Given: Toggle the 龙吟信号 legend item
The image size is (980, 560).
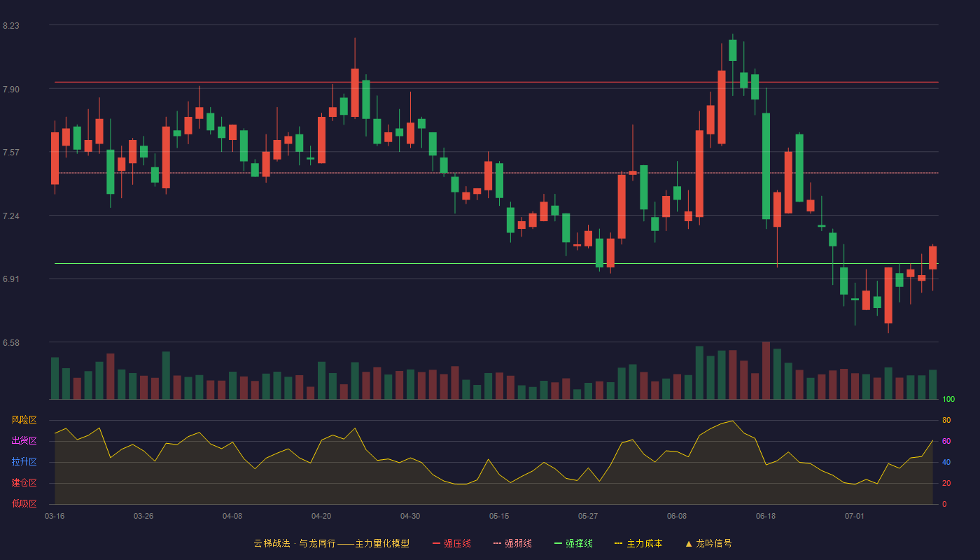Looking at the screenshot, I should click(x=708, y=543).
